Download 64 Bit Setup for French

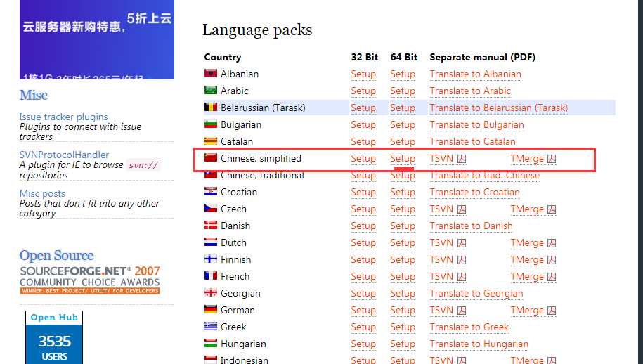402,276
